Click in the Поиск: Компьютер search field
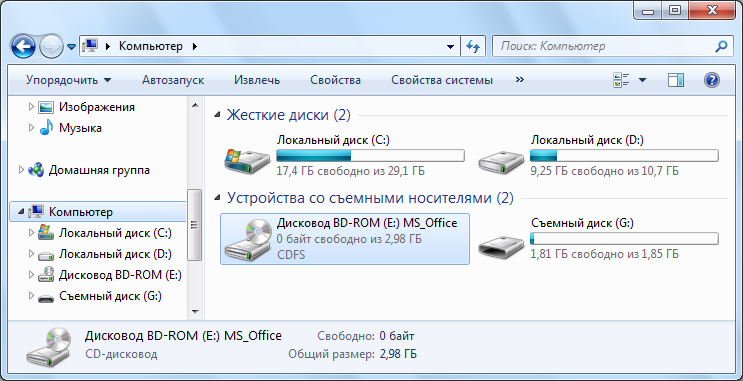743x381 pixels. 604,46
